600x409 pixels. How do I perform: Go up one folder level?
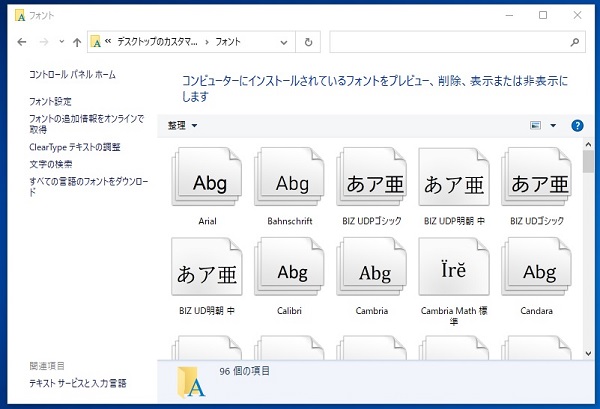77,42
